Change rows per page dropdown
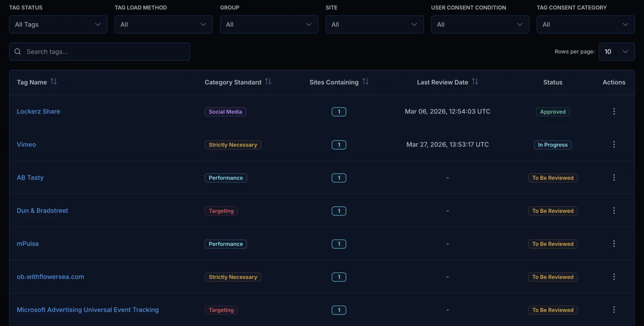644x326 pixels. click(x=617, y=52)
